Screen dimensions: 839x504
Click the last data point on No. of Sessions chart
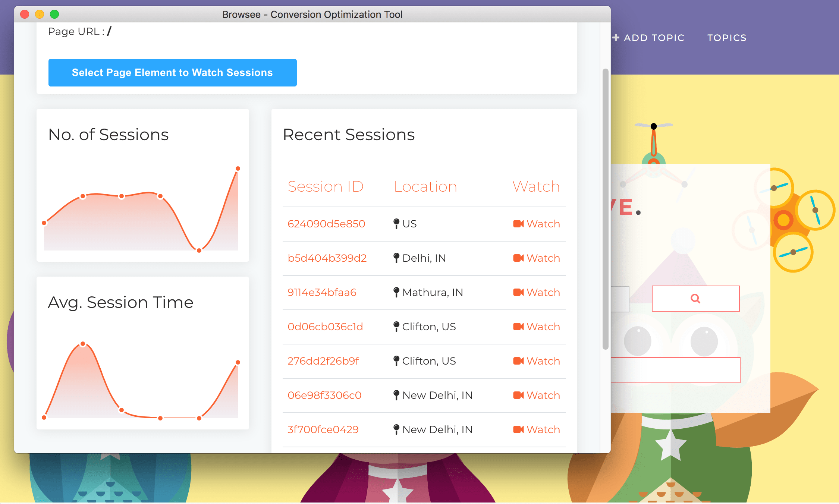click(238, 168)
